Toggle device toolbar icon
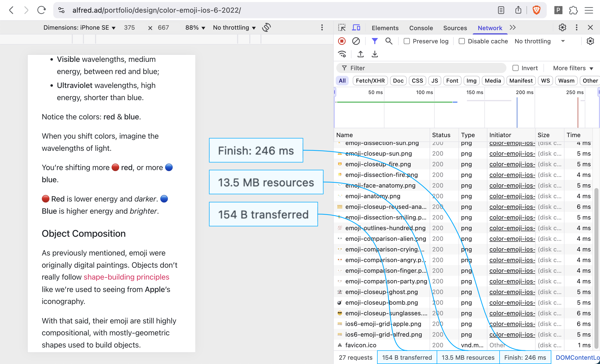600x364 pixels. pyautogui.click(x=356, y=28)
